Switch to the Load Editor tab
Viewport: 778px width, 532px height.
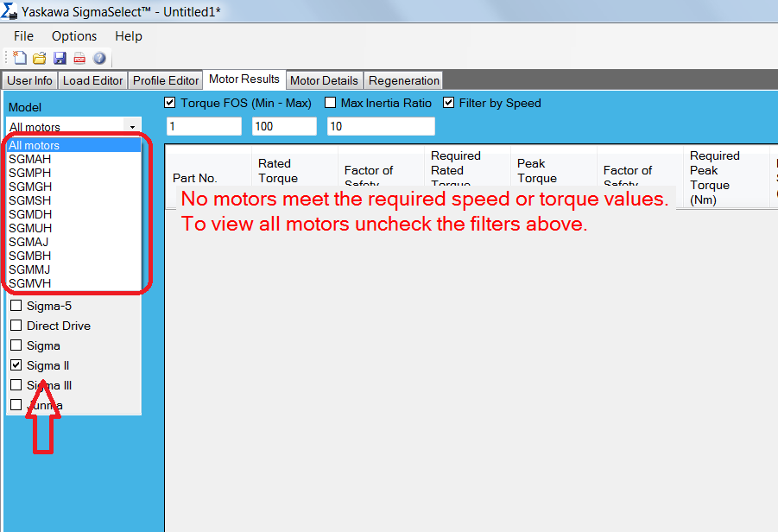pos(92,80)
